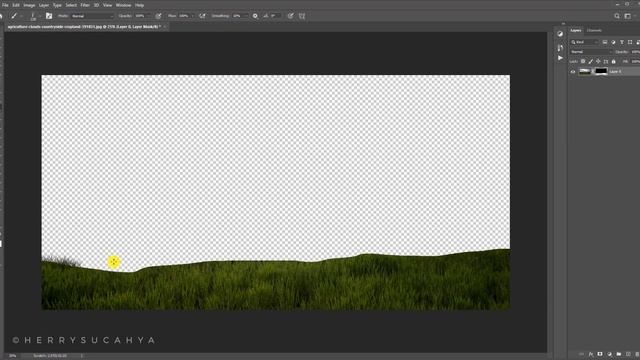Viewport: 640px width, 360px height.
Task: Open the Window menu
Action: (x=123, y=5)
